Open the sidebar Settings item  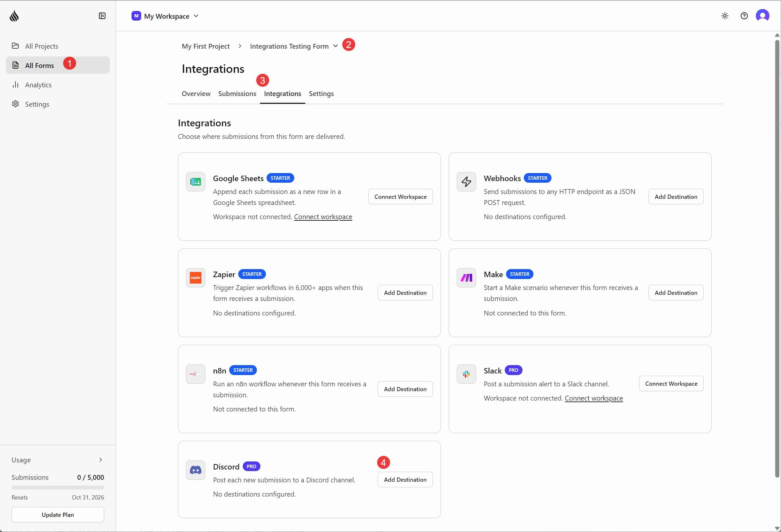(x=58, y=104)
